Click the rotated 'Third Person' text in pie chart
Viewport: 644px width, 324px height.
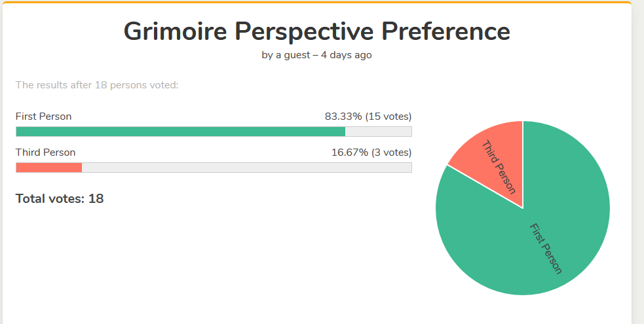click(x=499, y=167)
